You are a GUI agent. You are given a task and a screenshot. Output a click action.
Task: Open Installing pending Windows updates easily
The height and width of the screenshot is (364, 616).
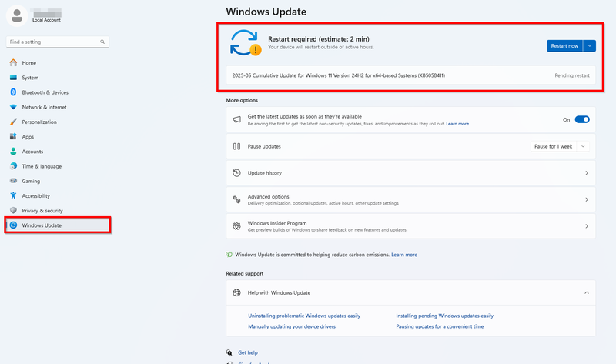(x=445, y=316)
